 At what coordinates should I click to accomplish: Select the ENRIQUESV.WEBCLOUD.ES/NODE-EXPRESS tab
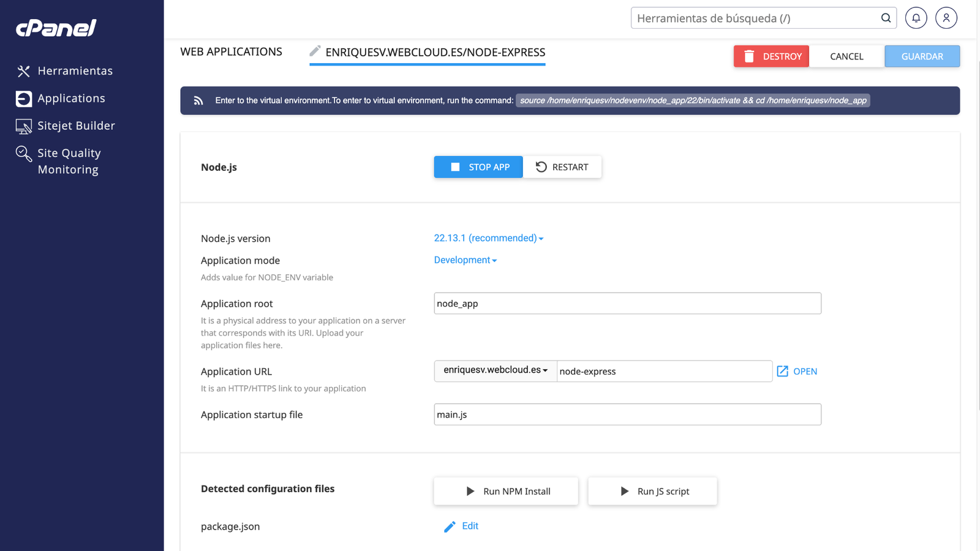(x=428, y=53)
